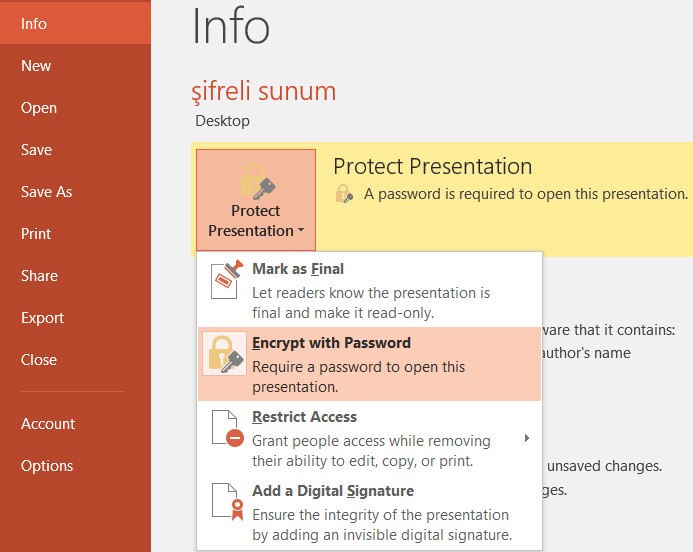Click the Mark as Final stamp icon

point(227,279)
